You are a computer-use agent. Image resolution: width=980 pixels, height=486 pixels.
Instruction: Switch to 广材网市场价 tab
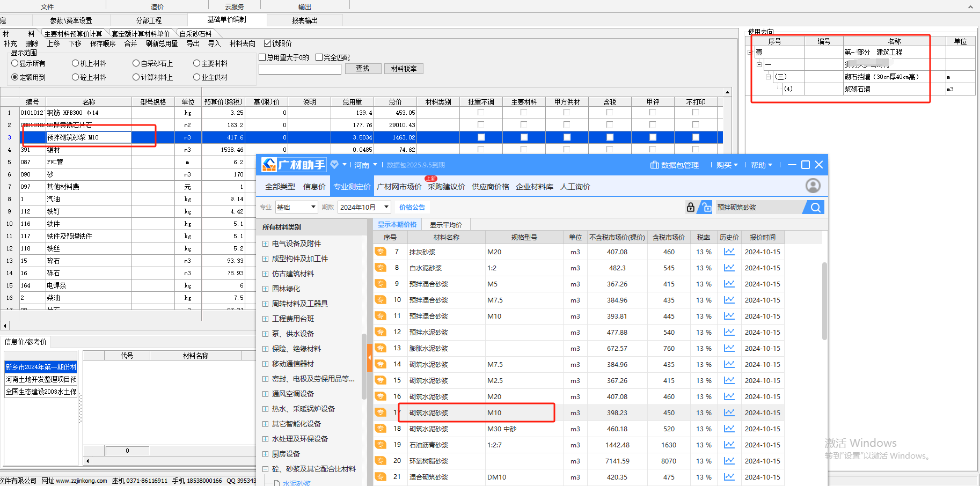tap(399, 187)
